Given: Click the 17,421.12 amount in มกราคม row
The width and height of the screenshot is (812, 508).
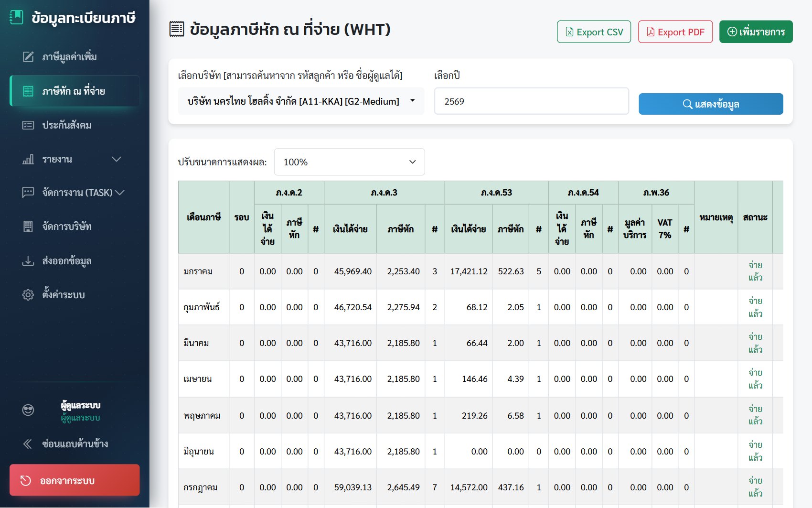Looking at the screenshot, I should click(469, 271).
